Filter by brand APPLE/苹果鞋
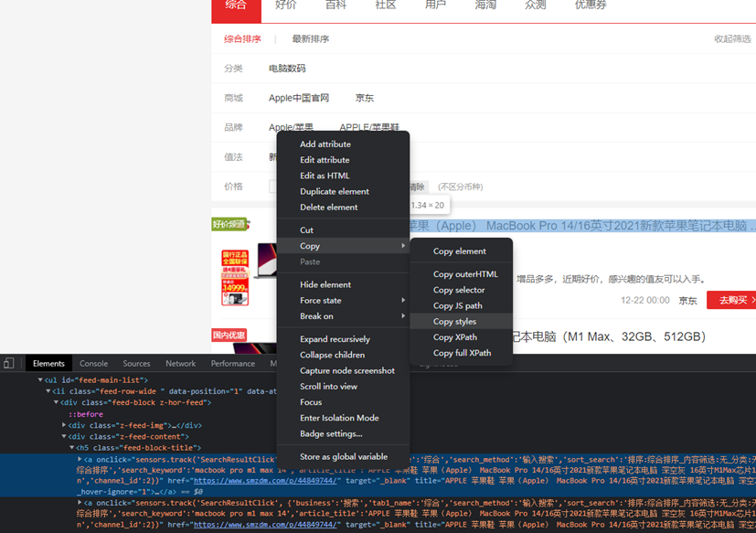This screenshot has width=756, height=533. click(x=369, y=127)
